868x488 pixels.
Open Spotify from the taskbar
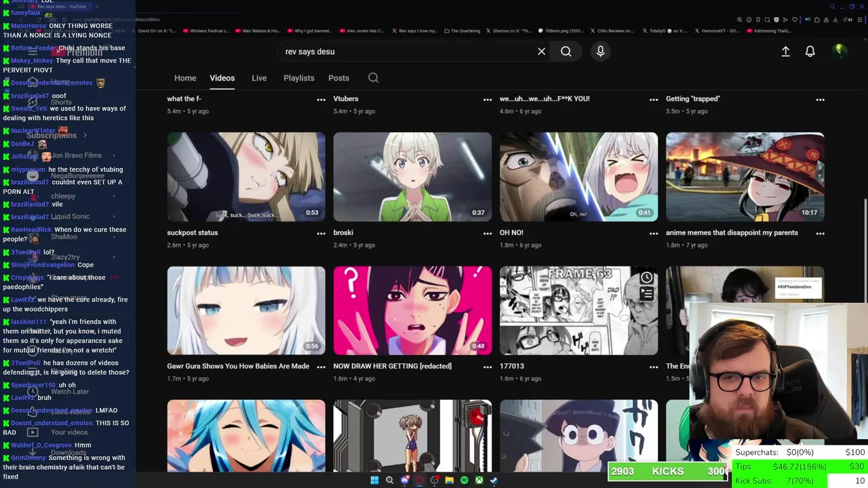point(464,481)
